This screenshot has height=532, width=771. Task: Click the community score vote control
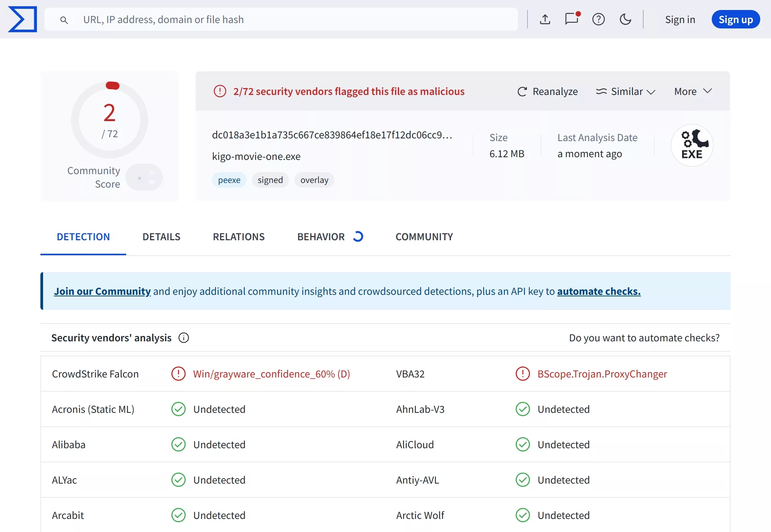click(144, 178)
